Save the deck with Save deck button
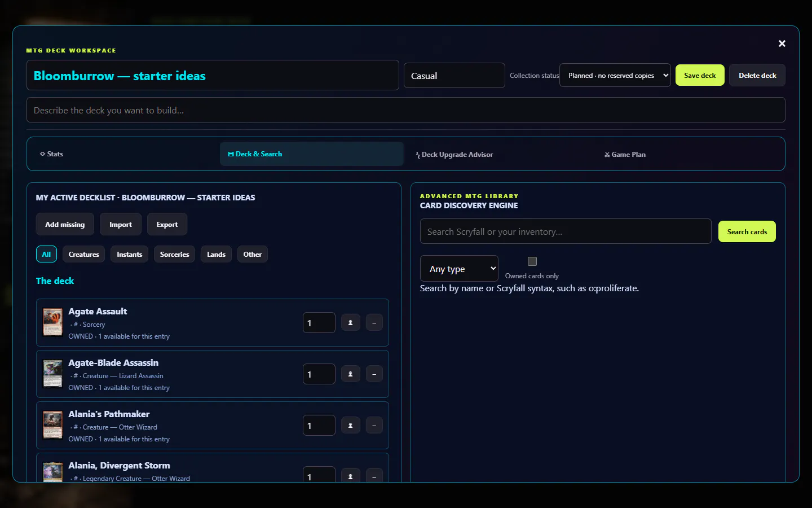 [x=700, y=75]
